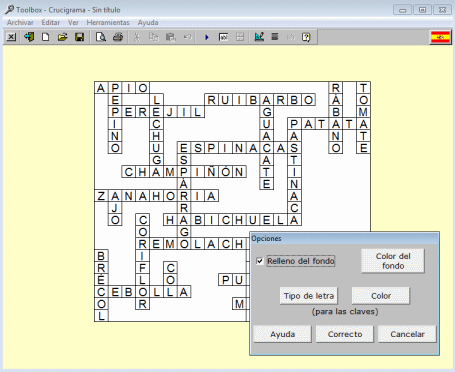This screenshot has height=372, width=455.
Task: Click the blue play arrow icon
Action: [207, 37]
